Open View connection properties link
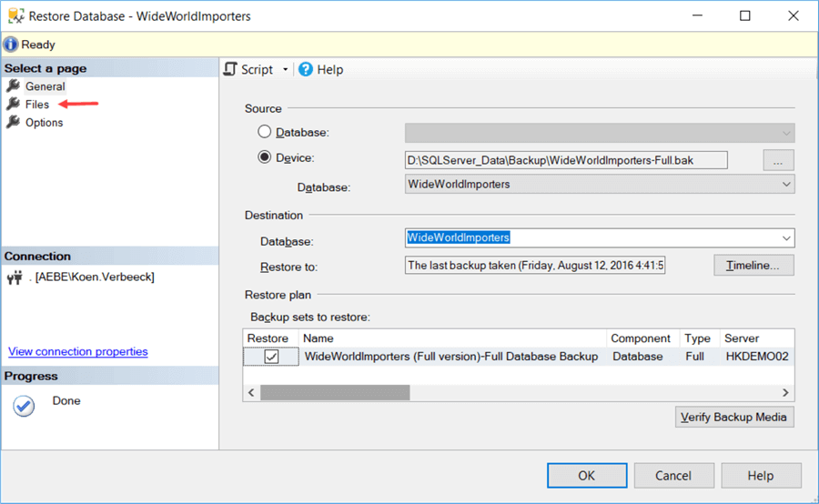This screenshot has width=819, height=504. (78, 351)
